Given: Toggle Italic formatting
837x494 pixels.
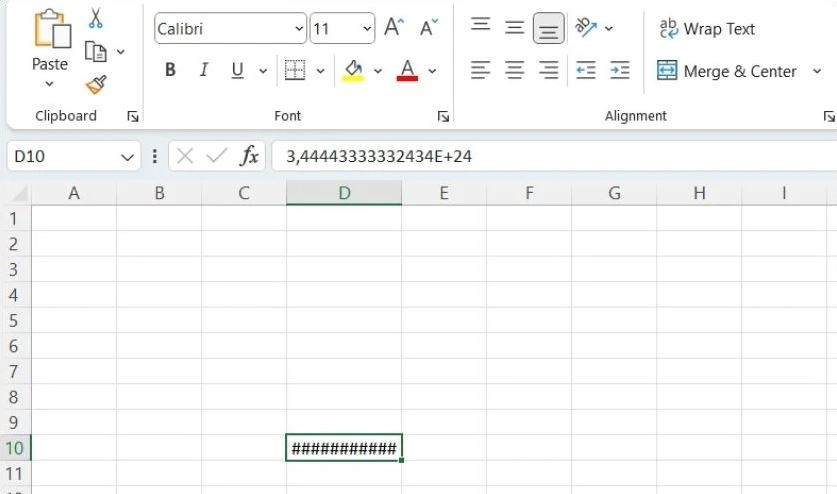Looking at the screenshot, I should pos(203,70).
